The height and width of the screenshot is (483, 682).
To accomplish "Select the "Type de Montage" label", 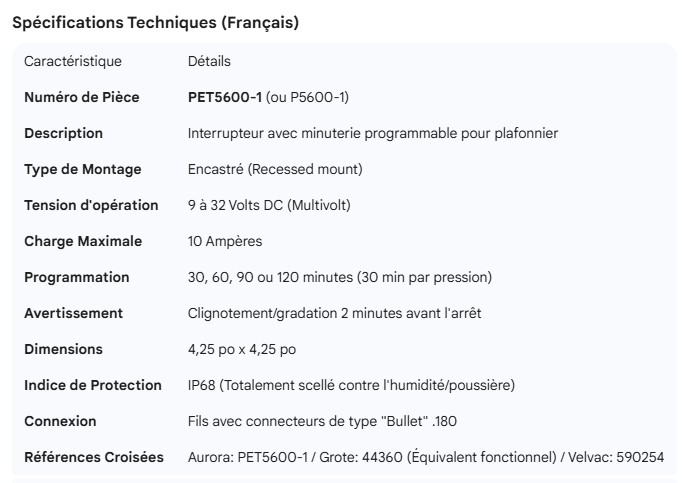I will point(82,169).
